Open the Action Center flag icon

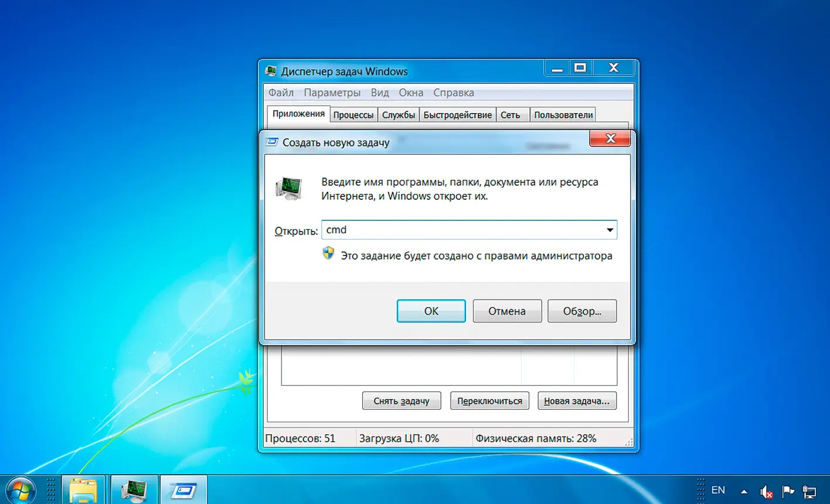tap(788, 492)
